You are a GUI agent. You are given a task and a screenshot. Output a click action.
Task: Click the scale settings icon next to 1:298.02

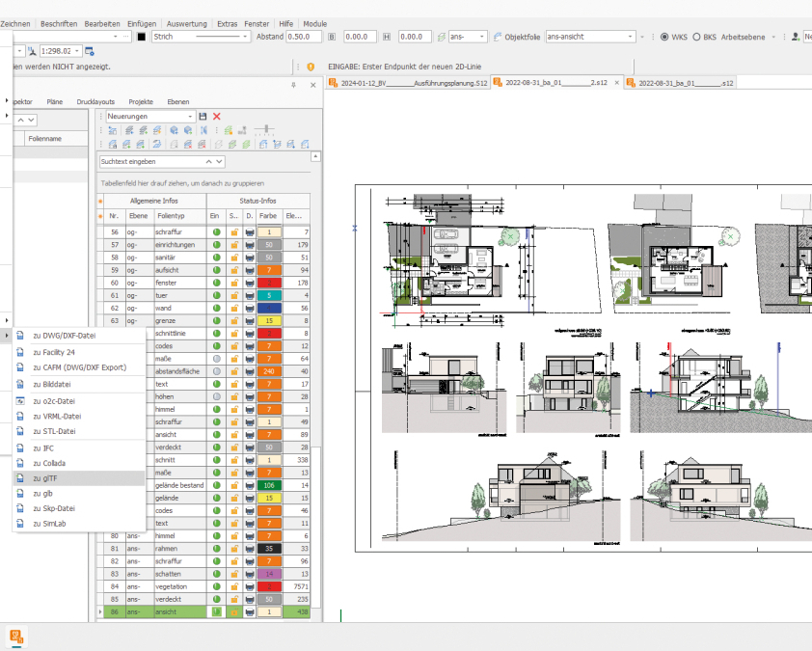point(90,50)
